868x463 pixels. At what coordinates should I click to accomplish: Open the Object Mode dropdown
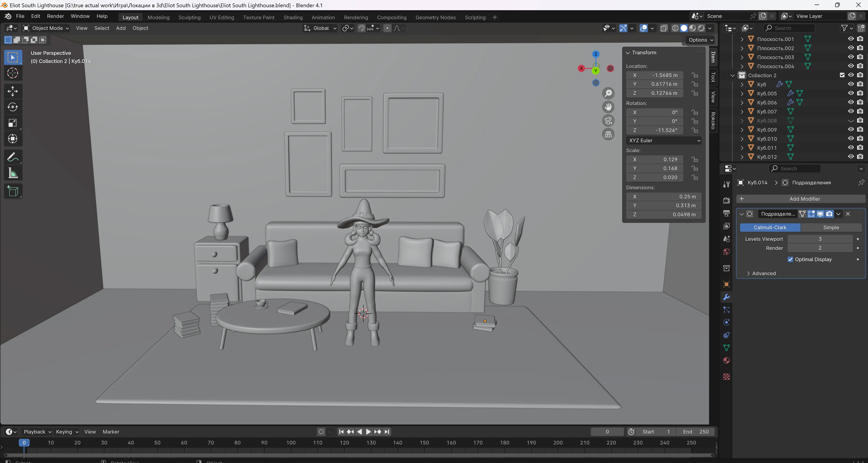46,28
